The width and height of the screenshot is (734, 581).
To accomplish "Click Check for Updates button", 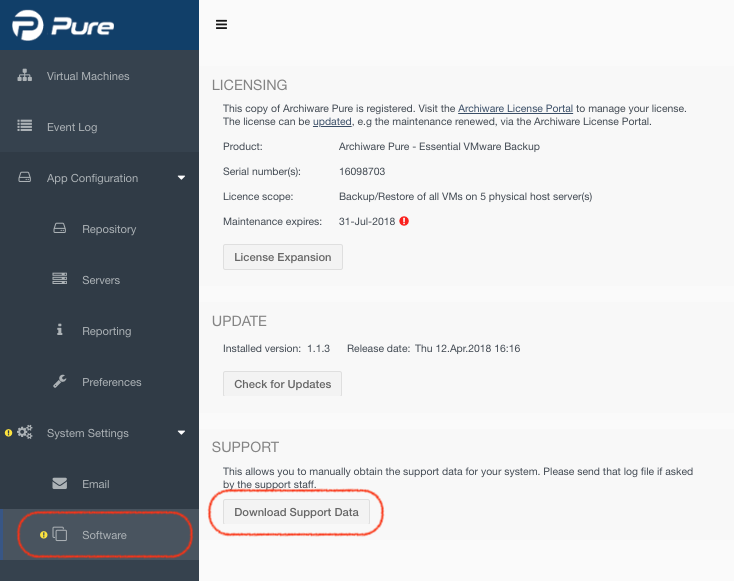I will click(x=282, y=384).
